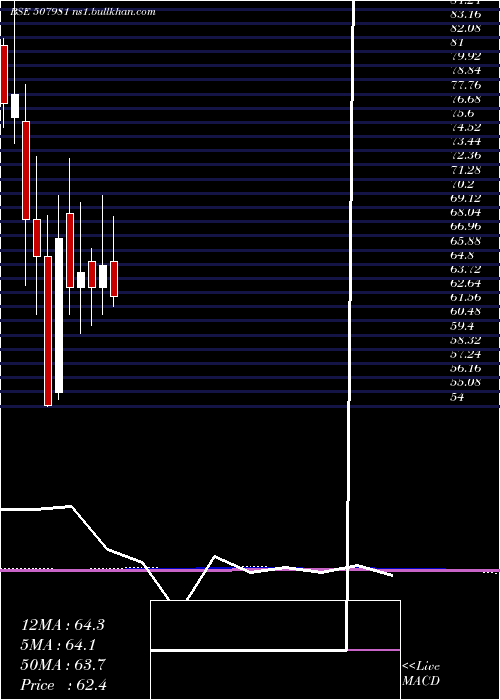Image resolution: width=500 pixels, height=700 pixels.
Task: Click the 56.16 price axis label
Action: (466, 368)
